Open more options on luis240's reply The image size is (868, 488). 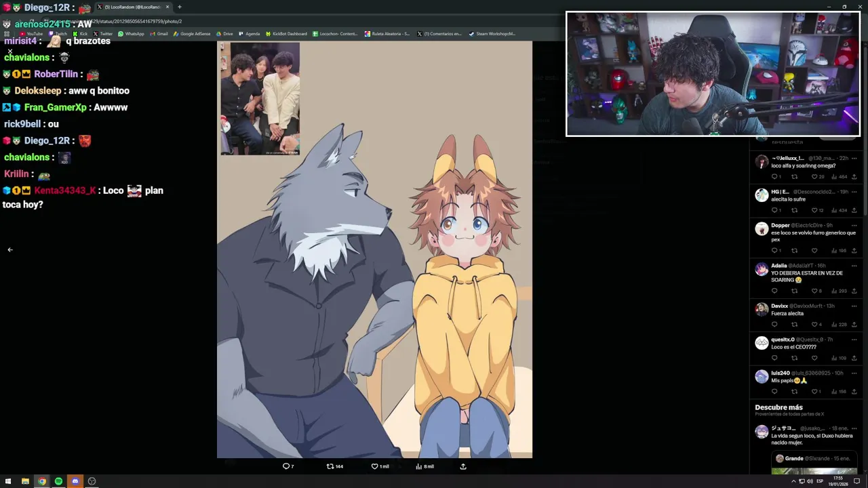854,373
